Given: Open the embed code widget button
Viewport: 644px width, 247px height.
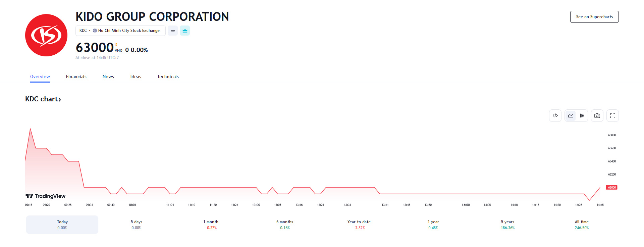Looking at the screenshot, I should click(555, 116).
